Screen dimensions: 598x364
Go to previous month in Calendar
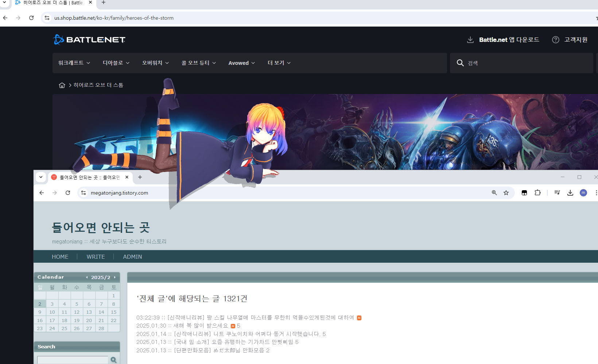click(87, 277)
